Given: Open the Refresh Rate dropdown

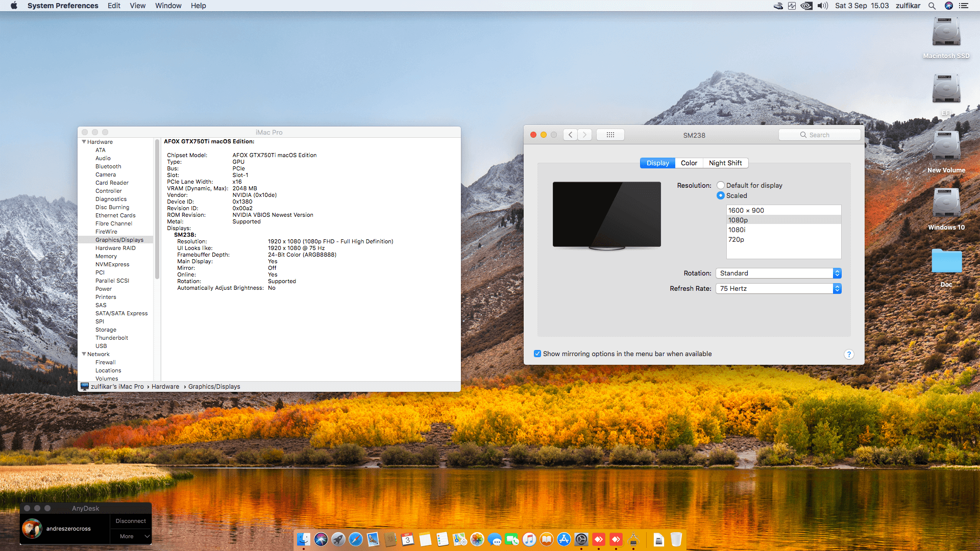Looking at the screenshot, I should [778, 289].
